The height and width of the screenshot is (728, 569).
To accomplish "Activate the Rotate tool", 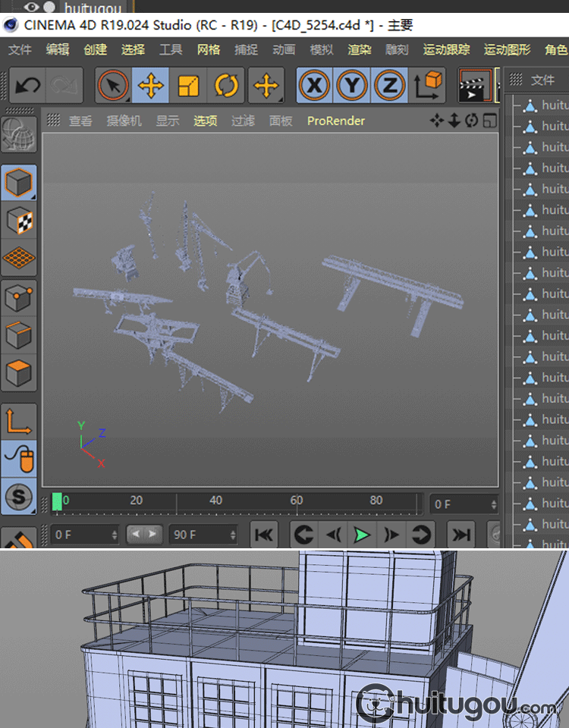I will coord(226,86).
